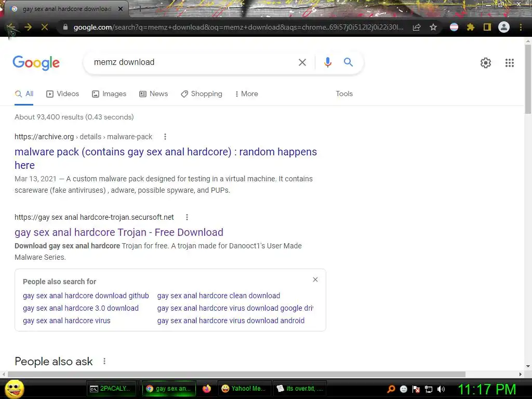This screenshot has width=532, height=399.
Task: Close the current browser tab
Action: coord(121,9)
